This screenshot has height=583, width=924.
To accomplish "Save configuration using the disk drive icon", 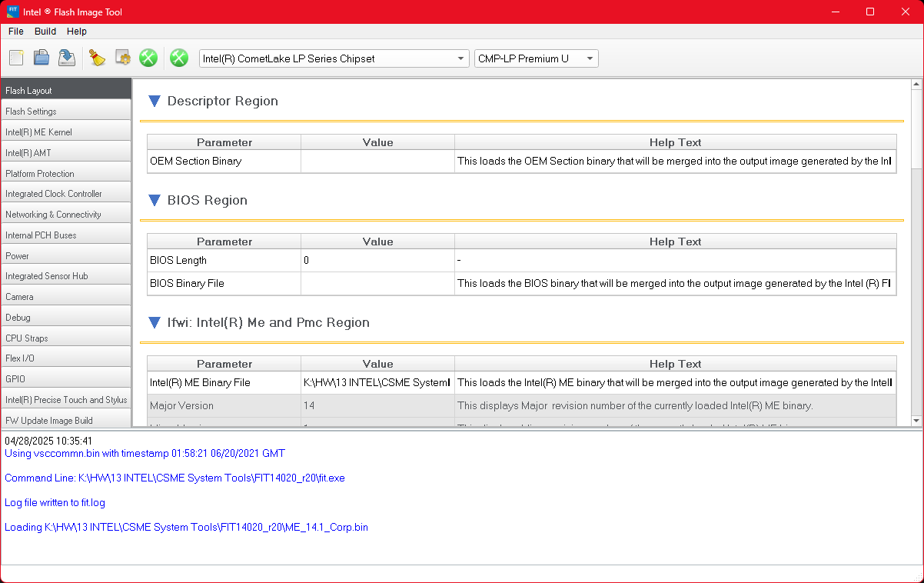I will [x=67, y=58].
